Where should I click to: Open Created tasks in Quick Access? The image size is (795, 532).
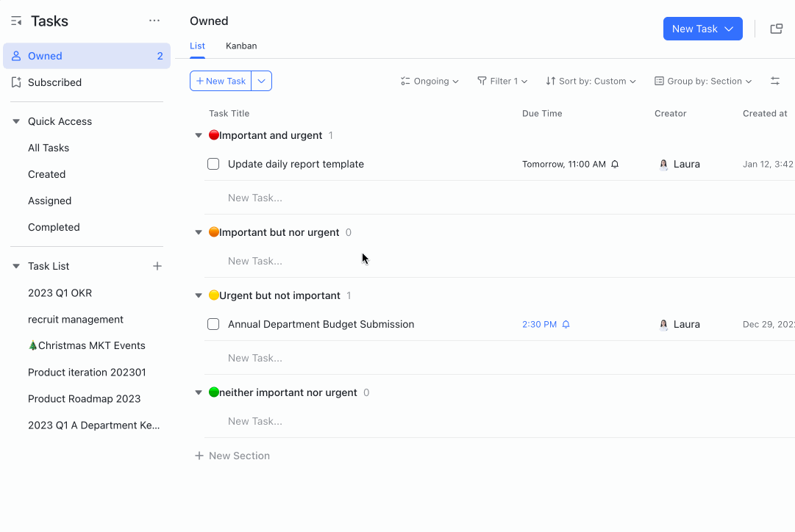46,174
